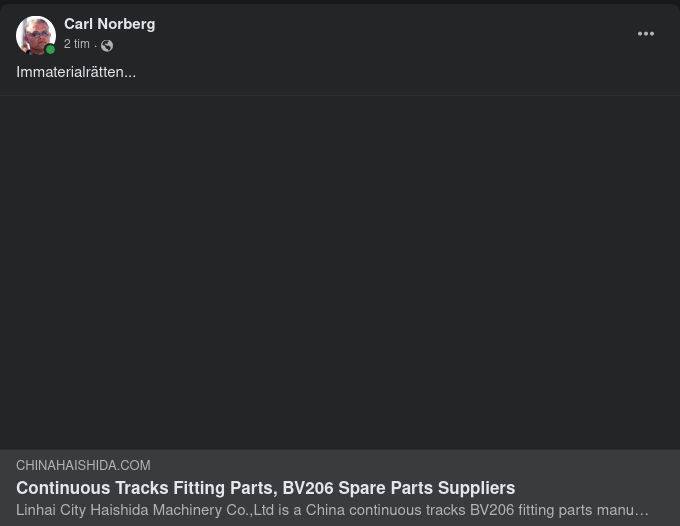680x526 pixels.
Task: Show the post's audience privacy setting
Action: [107, 45]
